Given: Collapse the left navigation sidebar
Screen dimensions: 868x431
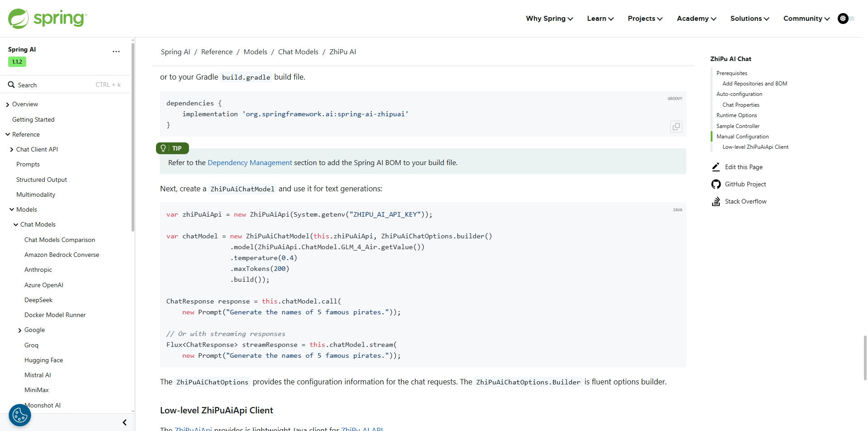Looking at the screenshot, I should coord(124,422).
